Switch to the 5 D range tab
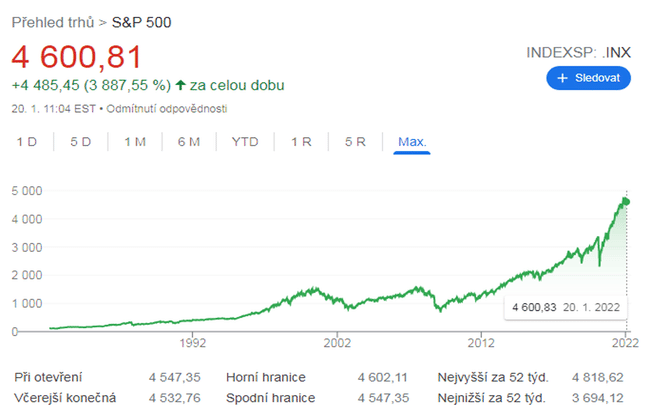650x420 pixels. tap(81, 142)
